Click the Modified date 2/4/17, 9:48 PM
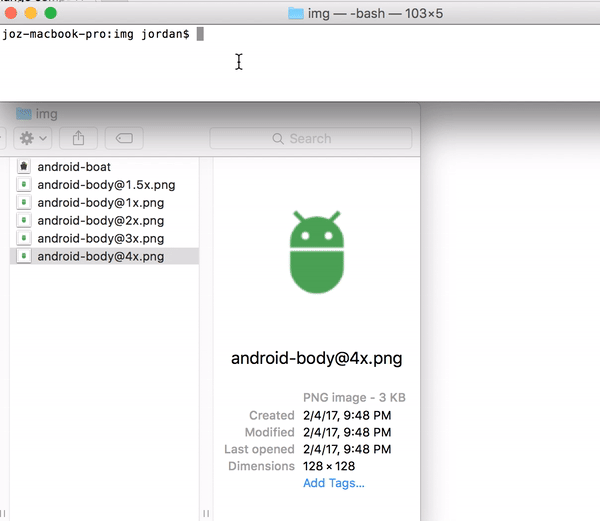The width and height of the screenshot is (600, 521). click(x=347, y=432)
